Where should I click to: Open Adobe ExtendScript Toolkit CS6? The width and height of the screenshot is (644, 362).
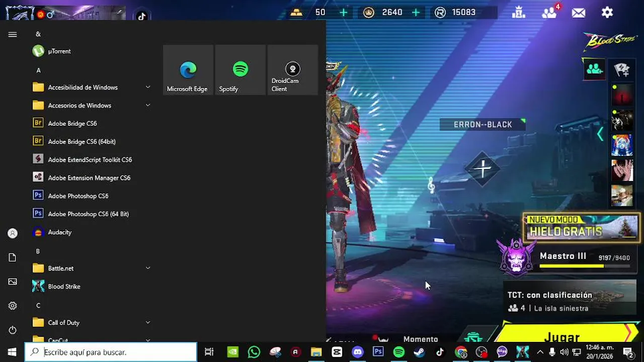(x=91, y=160)
